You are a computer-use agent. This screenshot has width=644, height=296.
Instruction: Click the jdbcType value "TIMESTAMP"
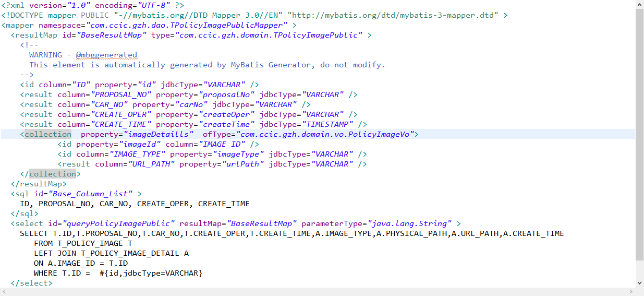(327, 124)
